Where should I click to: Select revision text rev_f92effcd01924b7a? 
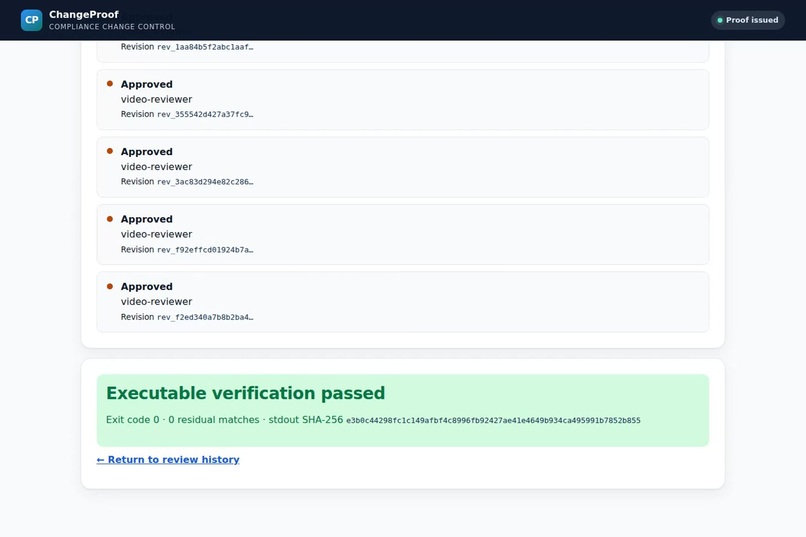(x=205, y=250)
